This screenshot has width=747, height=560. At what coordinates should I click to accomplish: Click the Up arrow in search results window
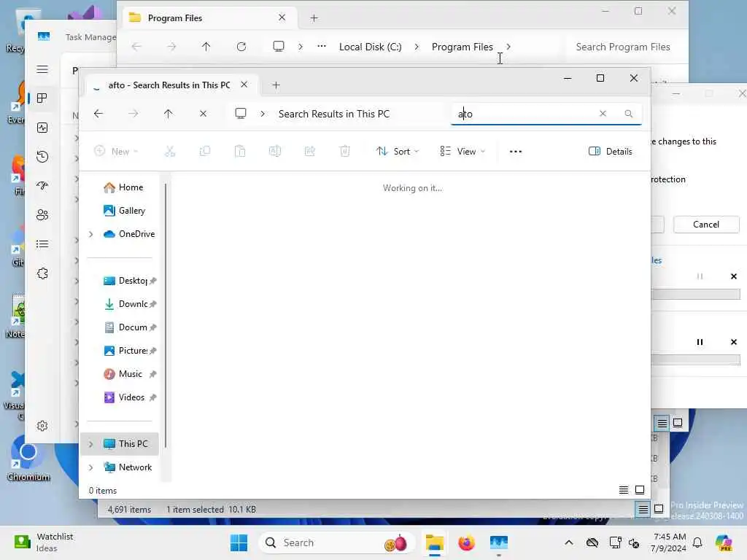(x=169, y=114)
